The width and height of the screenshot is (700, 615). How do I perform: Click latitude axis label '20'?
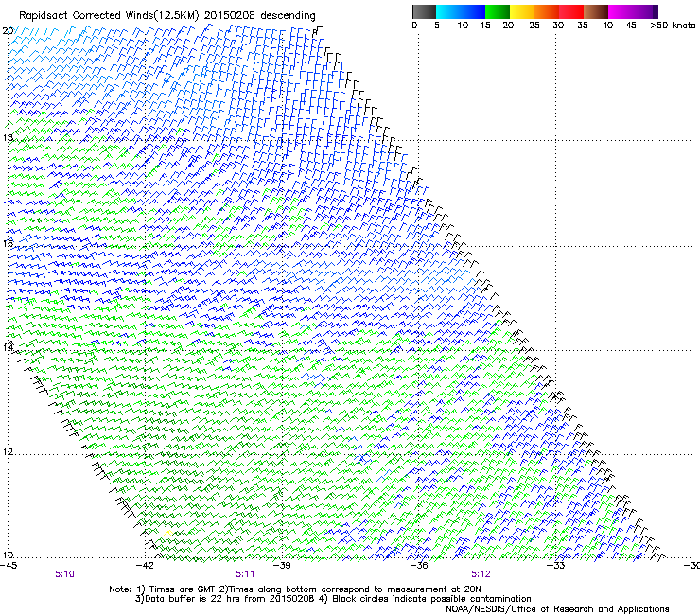pos(8,31)
